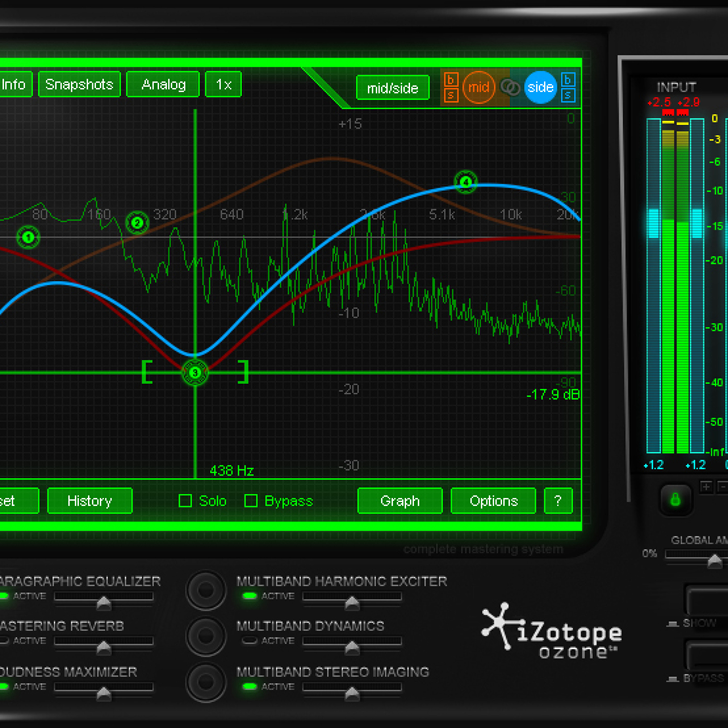Click the green lock icon under input meters
This screenshot has height=728, width=728.
point(675,500)
